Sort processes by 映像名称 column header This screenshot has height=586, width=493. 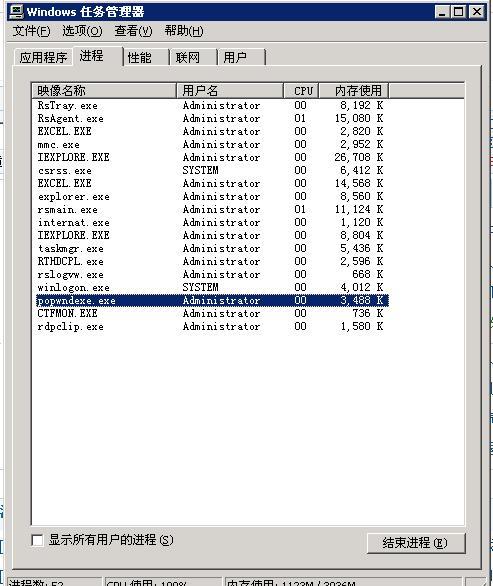[104, 90]
